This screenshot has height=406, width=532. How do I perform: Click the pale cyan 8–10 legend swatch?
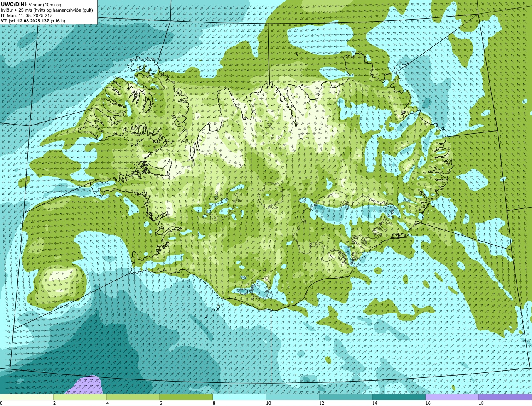click(x=239, y=397)
